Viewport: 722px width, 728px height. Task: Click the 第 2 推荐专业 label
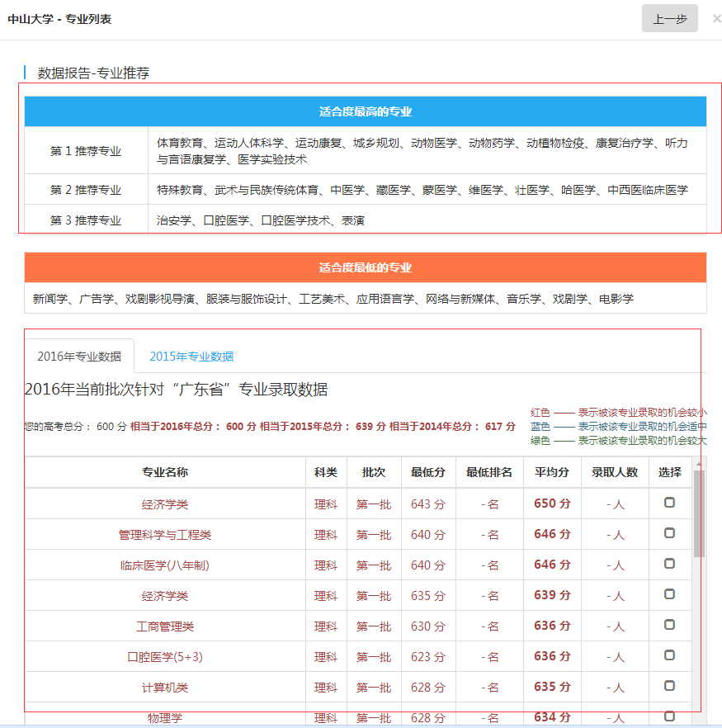tap(86, 190)
